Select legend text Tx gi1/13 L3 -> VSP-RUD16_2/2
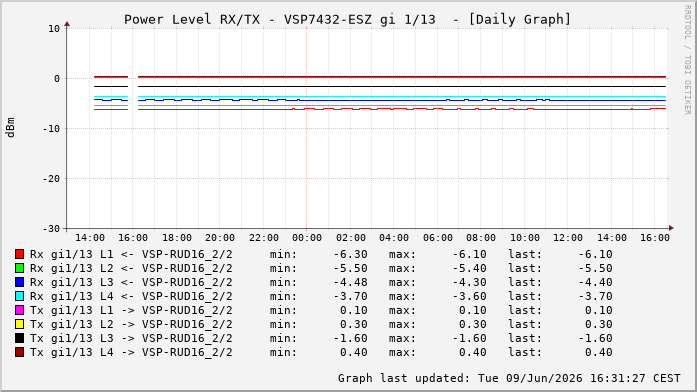 coord(131,339)
